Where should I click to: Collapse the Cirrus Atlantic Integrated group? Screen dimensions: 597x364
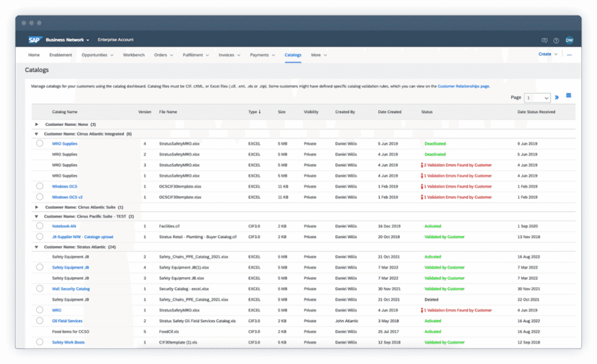click(x=37, y=134)
